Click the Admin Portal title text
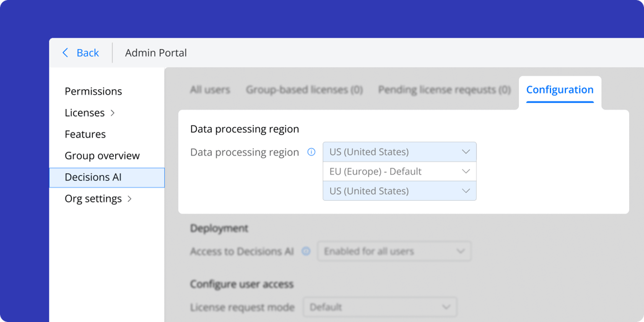644x322 pixels. pyautogui.click(x=156, y=53)
